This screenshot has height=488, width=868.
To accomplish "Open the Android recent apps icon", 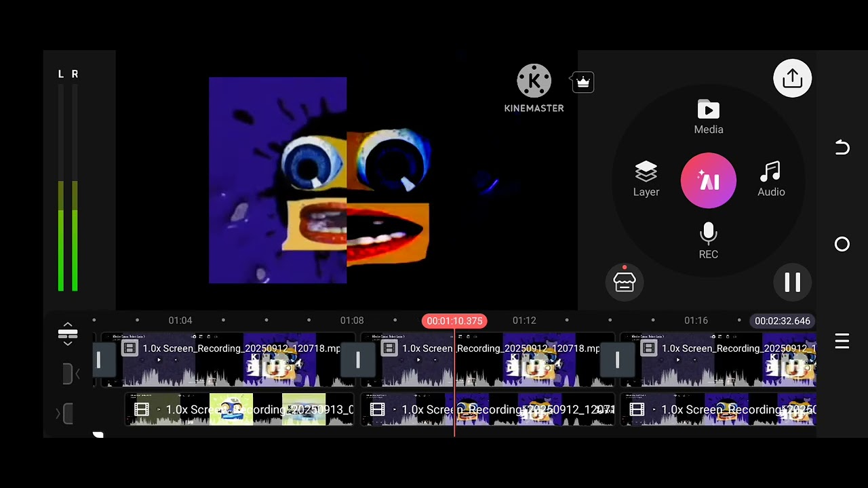I will (842, 341).
